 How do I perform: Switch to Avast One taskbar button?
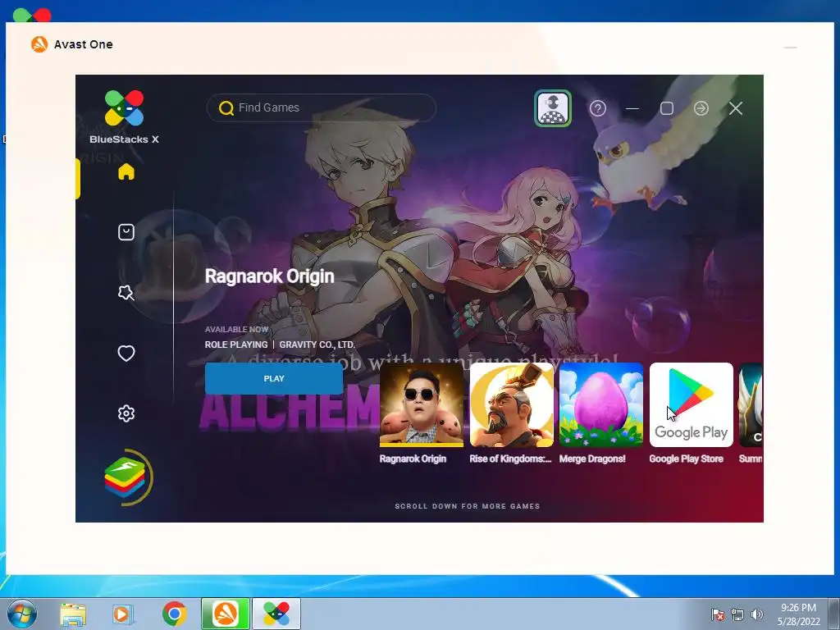point(226,614)
